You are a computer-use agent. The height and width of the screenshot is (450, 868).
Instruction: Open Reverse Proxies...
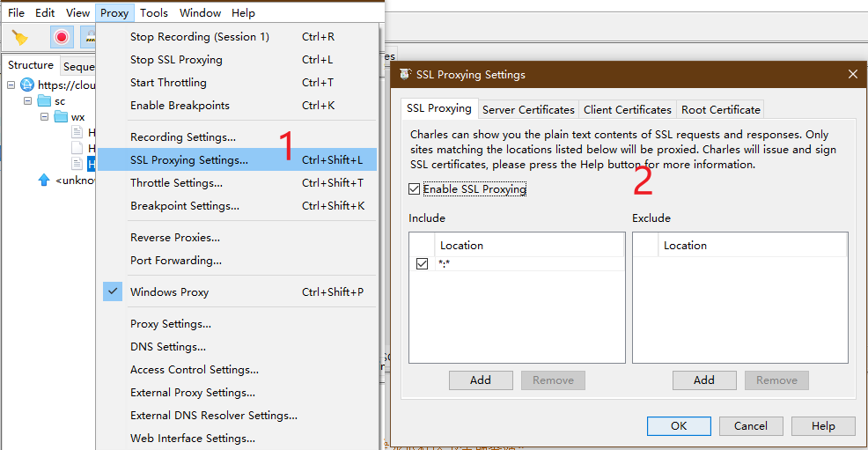(238, 237)
